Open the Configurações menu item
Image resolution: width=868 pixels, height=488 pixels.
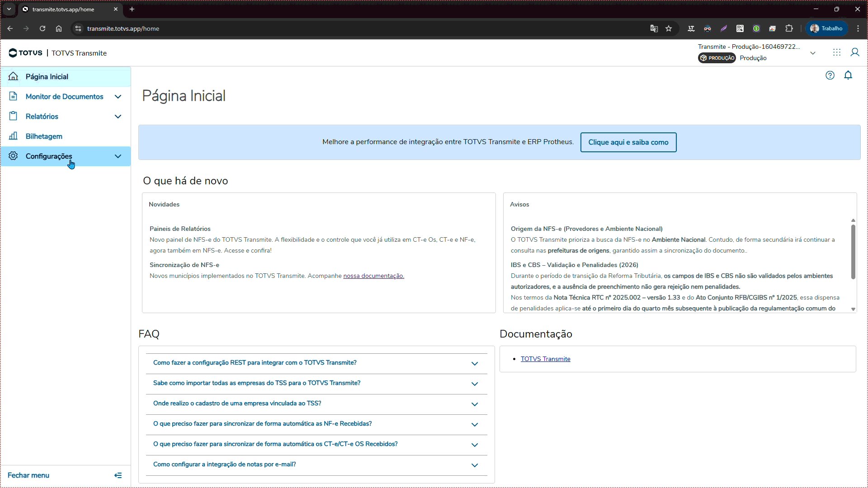pyautogui.click(x=49, y=156)
